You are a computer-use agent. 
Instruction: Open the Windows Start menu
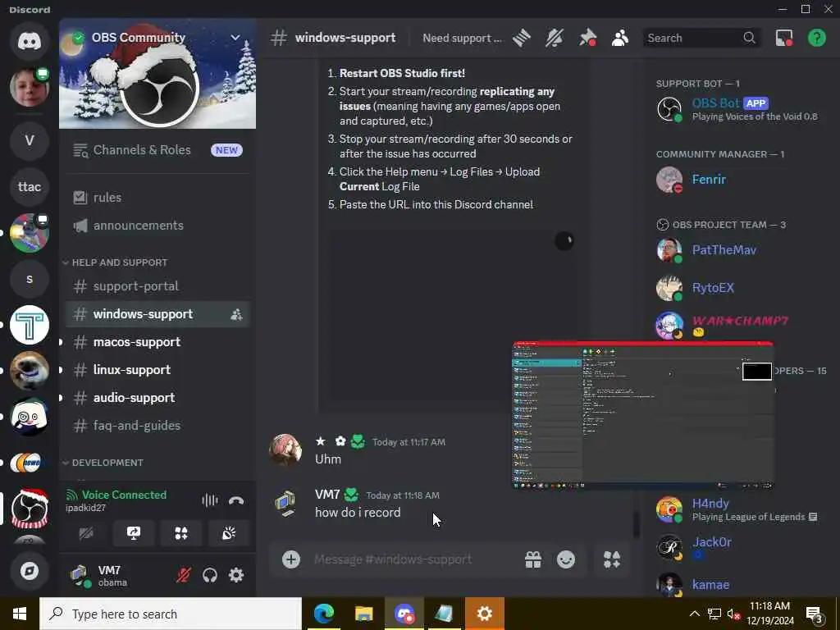(x=20, y=614)
